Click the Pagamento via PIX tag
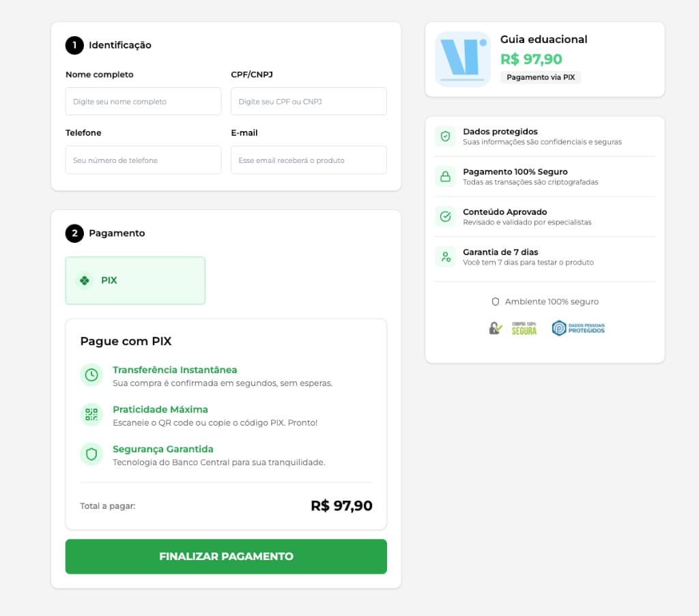 [541, 78]
